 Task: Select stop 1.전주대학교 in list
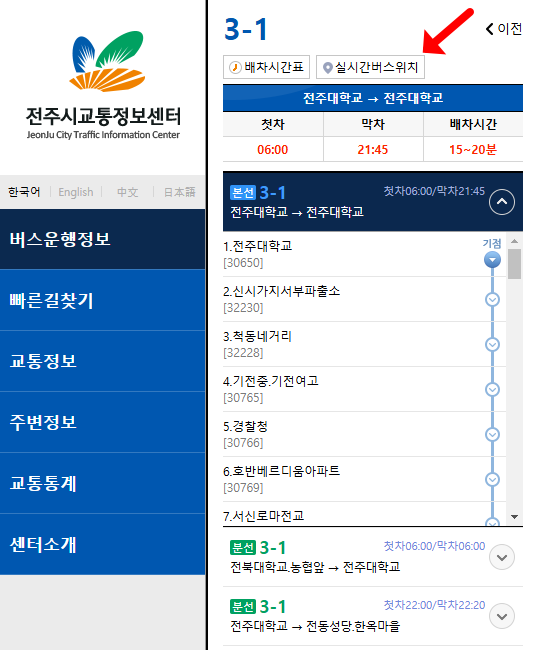[x=364, y=254]
